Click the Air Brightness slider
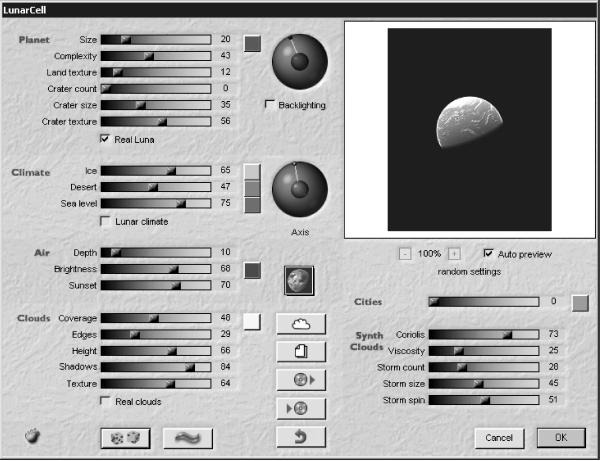Image resolution: width=600 pixels, height=461 pixels. (x=156, y=269)
